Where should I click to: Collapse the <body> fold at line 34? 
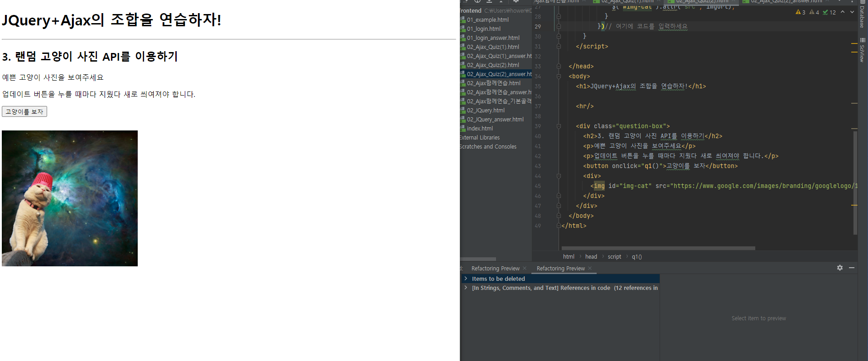559,76
